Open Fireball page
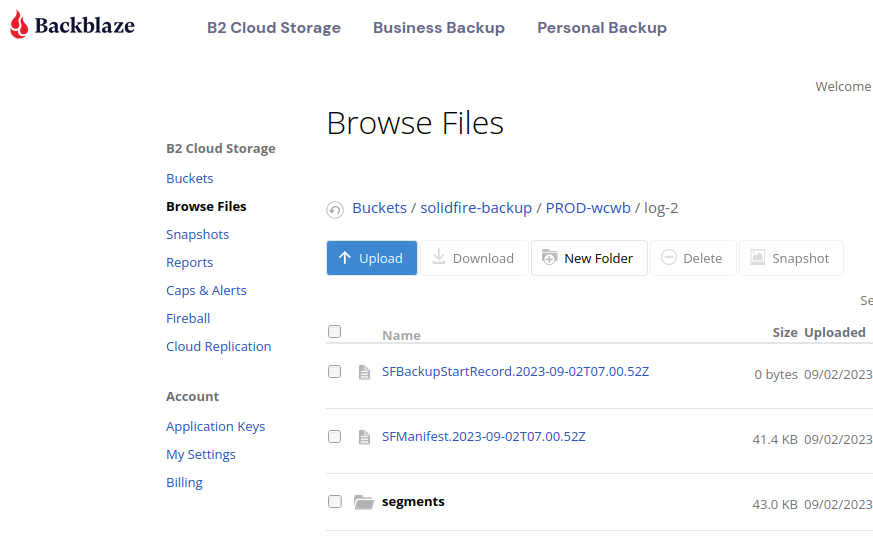Screen dimensions: 873x538 (188, 319)
